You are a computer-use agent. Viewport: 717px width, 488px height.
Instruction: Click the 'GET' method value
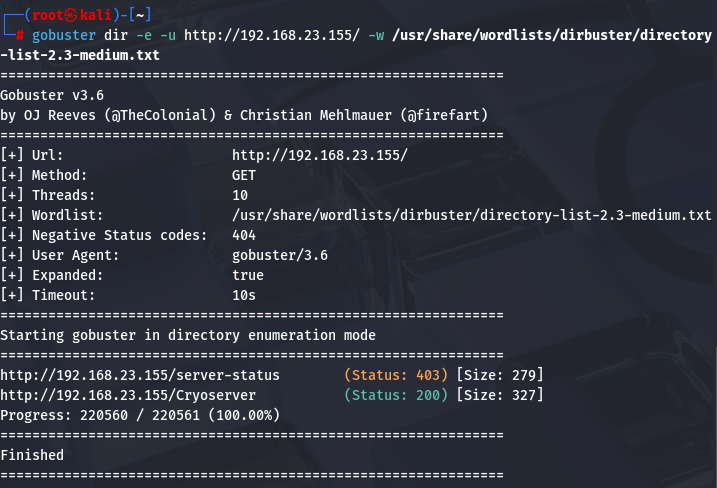(244, 175)
